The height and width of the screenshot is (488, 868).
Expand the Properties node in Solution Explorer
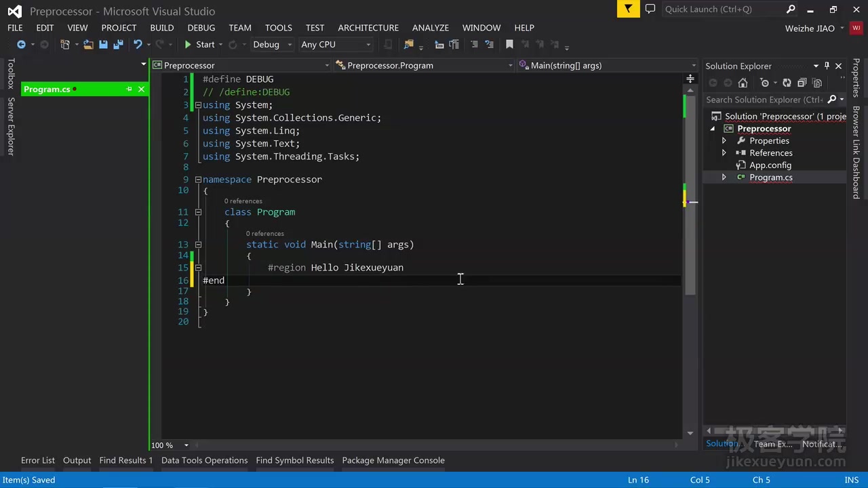[724, 141]
